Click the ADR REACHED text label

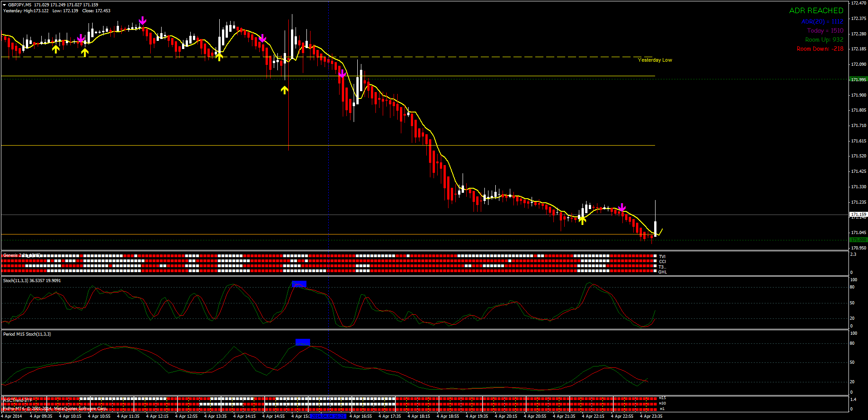point(816,10)
